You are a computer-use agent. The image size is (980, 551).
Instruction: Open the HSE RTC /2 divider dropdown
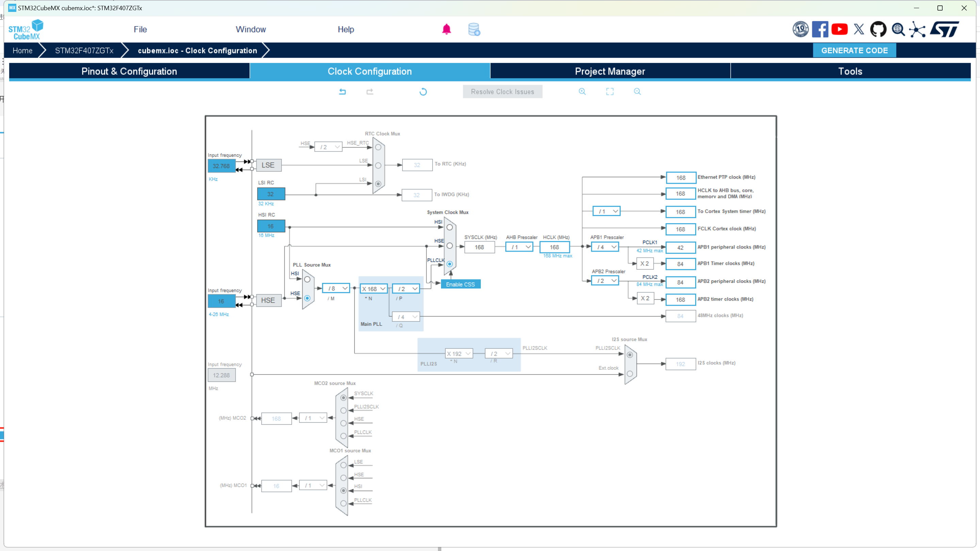328,147
